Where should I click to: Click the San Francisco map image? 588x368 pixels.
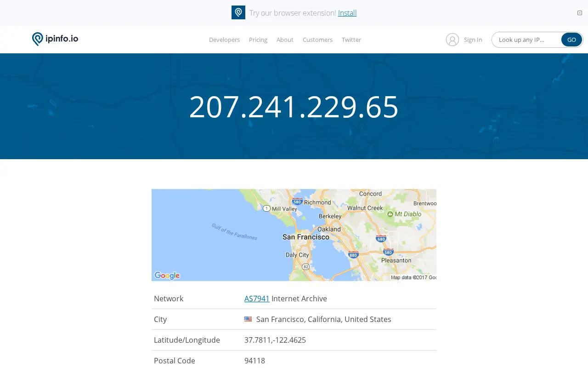pos(294,235)
